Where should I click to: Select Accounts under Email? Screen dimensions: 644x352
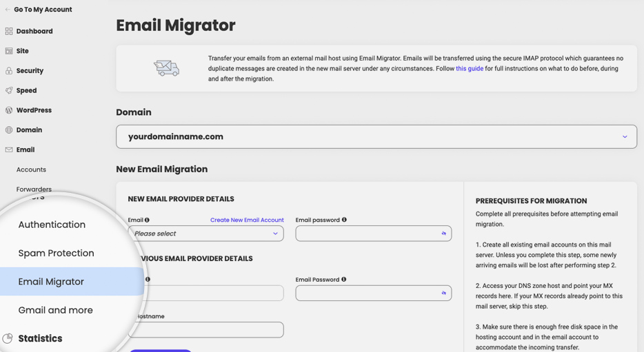(x=31, y=169)
